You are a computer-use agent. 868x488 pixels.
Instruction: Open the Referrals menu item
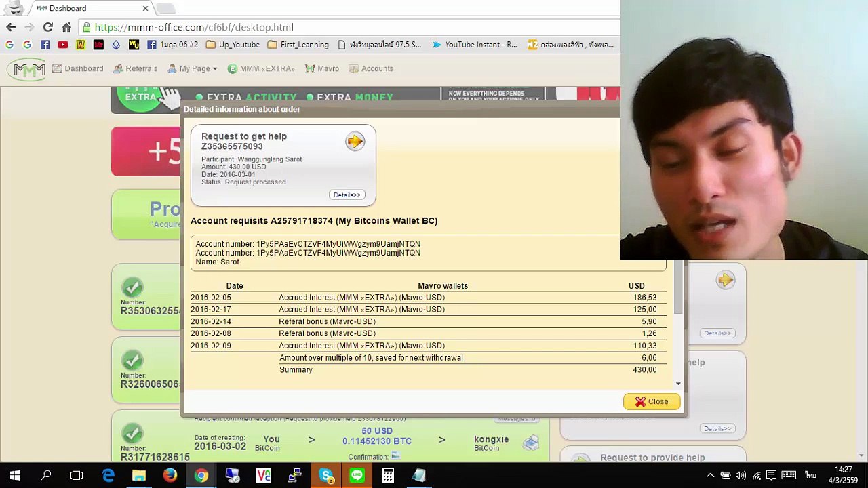tap(136, 68)
